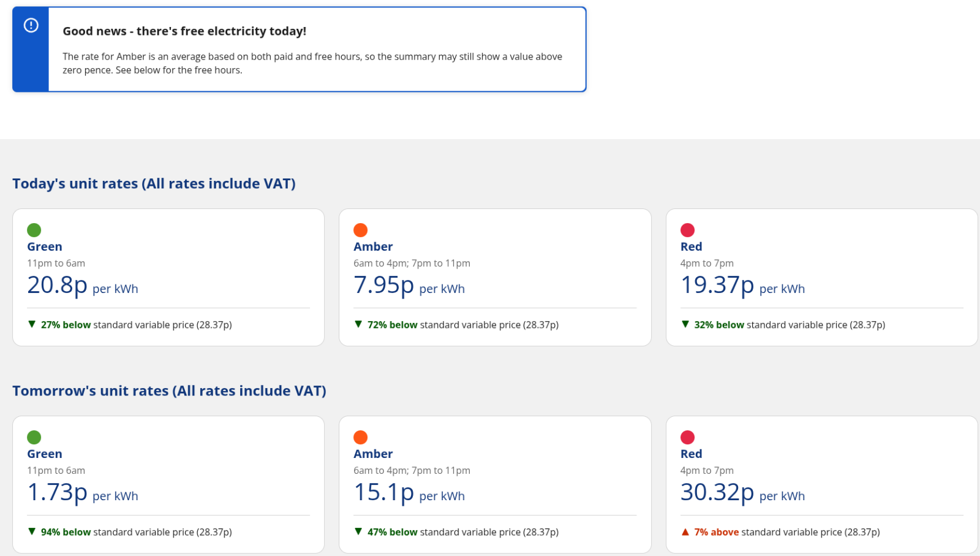Click the green dot in today's Green card
This screenshot has width=980, height=556.
pyautogui.click(x=34, y=230)
